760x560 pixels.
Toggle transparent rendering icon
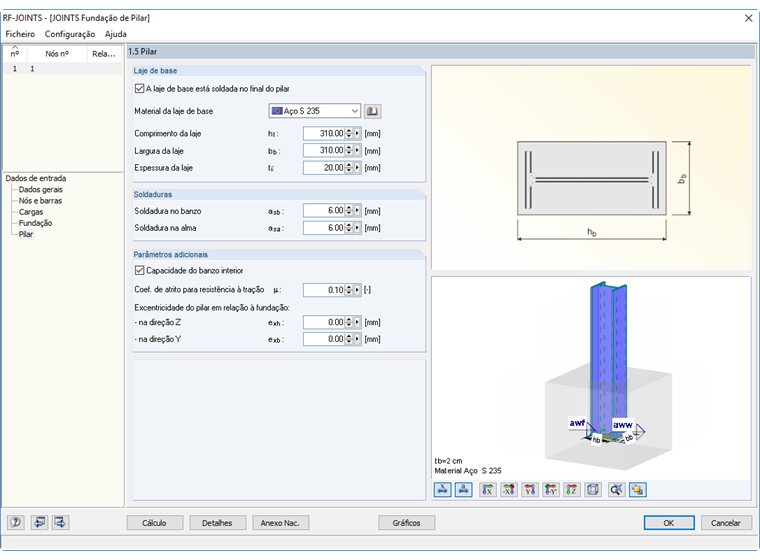(x=638, y=490)
